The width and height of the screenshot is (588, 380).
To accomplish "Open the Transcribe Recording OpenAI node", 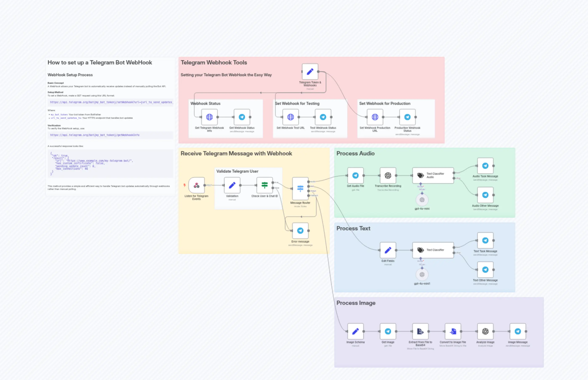I will 388,175.
